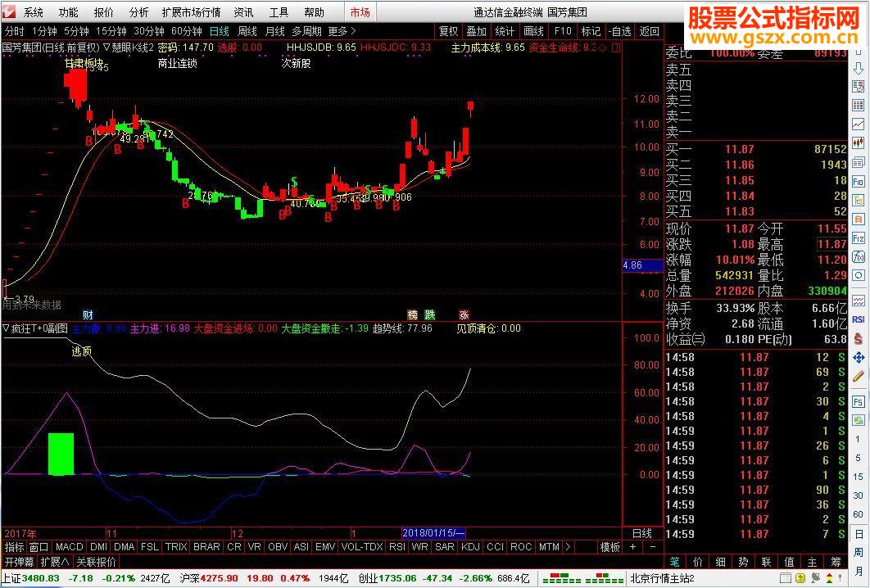Click the RSI icon in right sidebar
The width and height of the screenshot is (870, 588).
coord(859,319)
